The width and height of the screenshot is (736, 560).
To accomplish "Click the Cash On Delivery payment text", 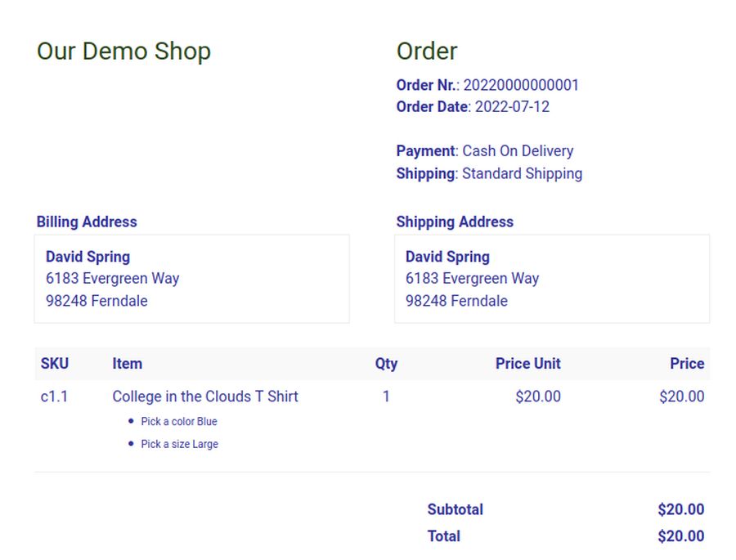I will pyautogui.click(x=518, y=151).
